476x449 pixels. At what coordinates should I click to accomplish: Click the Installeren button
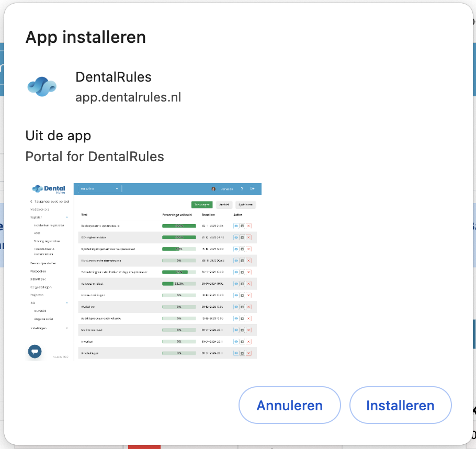coord(400,405)
